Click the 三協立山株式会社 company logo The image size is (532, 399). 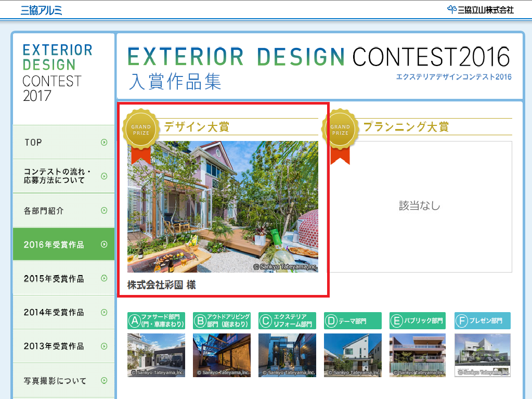[x=480, y=9]
